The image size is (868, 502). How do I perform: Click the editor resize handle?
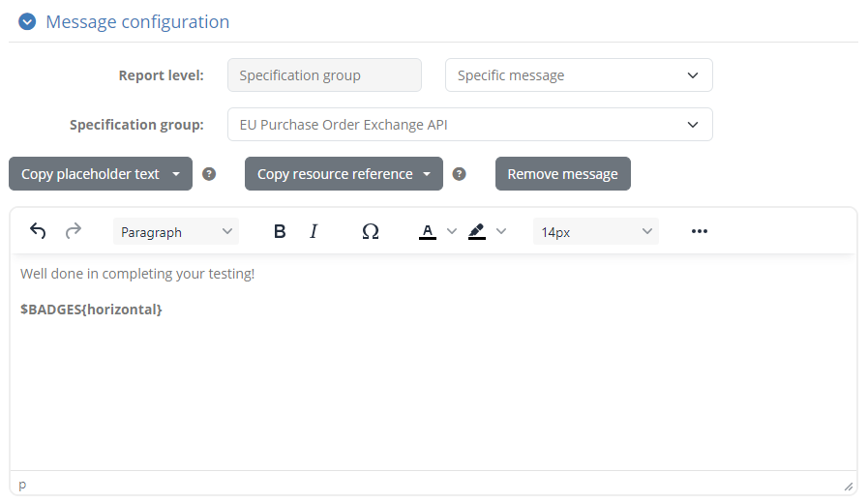pos(848,487)
